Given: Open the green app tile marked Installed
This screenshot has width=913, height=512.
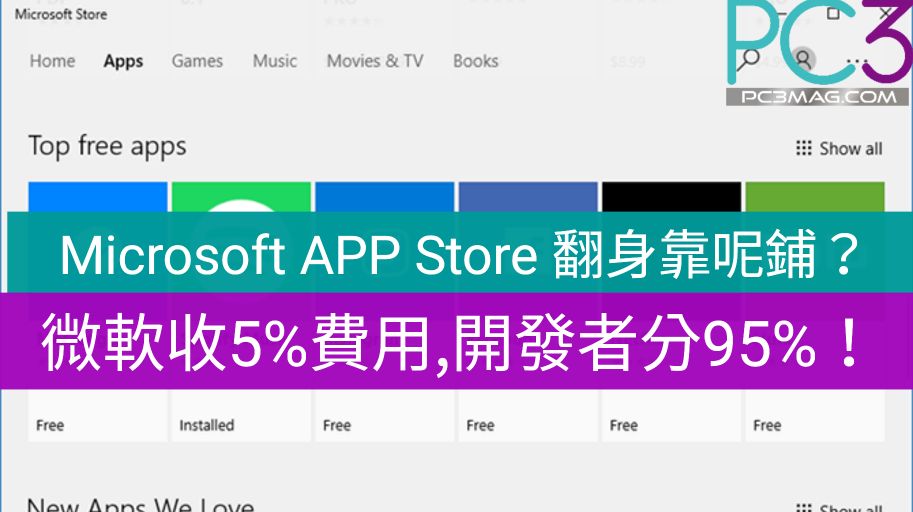Looking at the screenshot, I should 241,196.
